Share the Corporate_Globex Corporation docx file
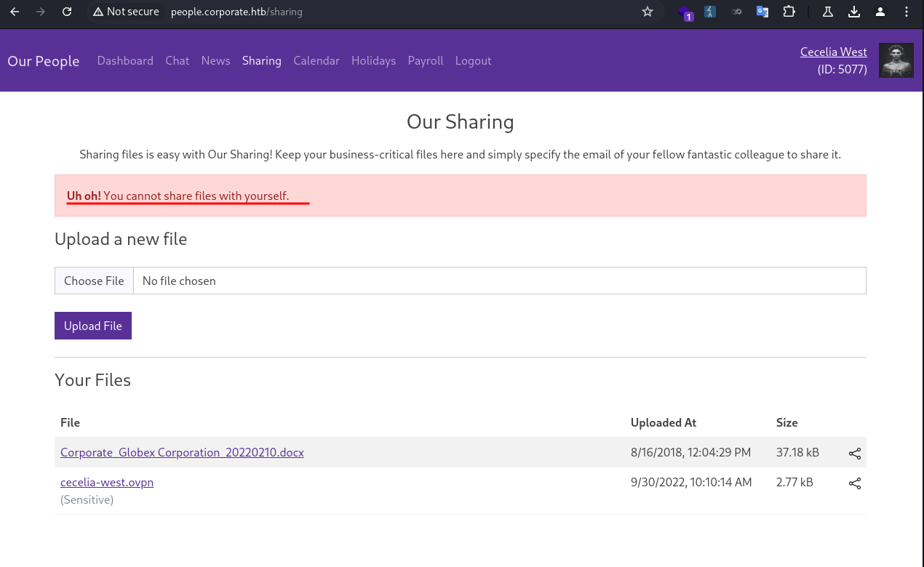This screenshot has width=924, height=567. [x=855, y=454]
